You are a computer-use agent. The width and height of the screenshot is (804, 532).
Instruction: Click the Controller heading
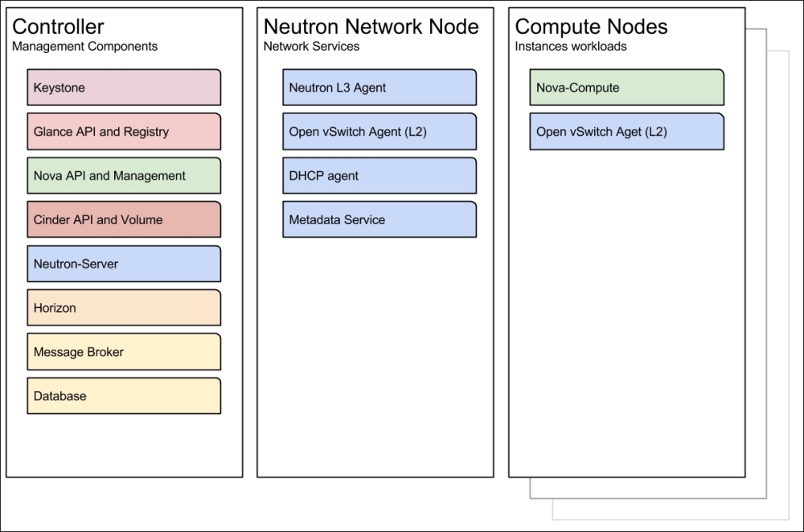point(58,27)
